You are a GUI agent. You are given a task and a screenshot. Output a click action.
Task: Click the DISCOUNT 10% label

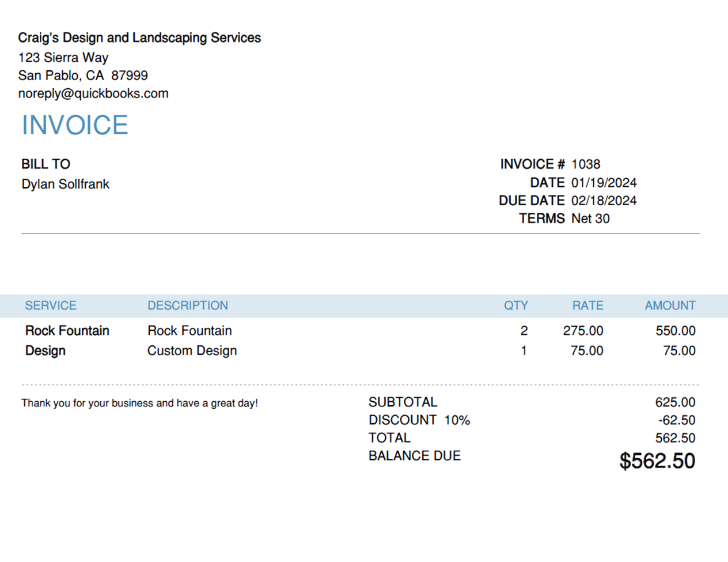[419, 420]
